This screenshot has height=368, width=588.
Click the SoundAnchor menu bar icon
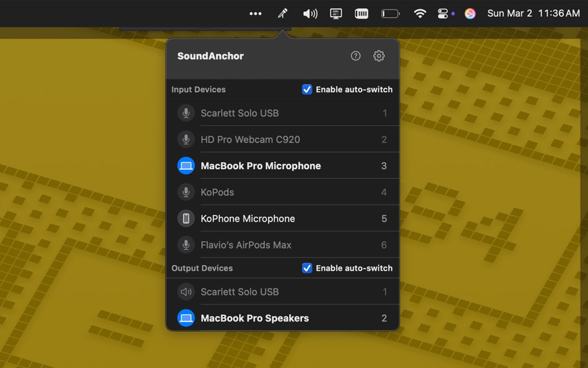[282, 14]
